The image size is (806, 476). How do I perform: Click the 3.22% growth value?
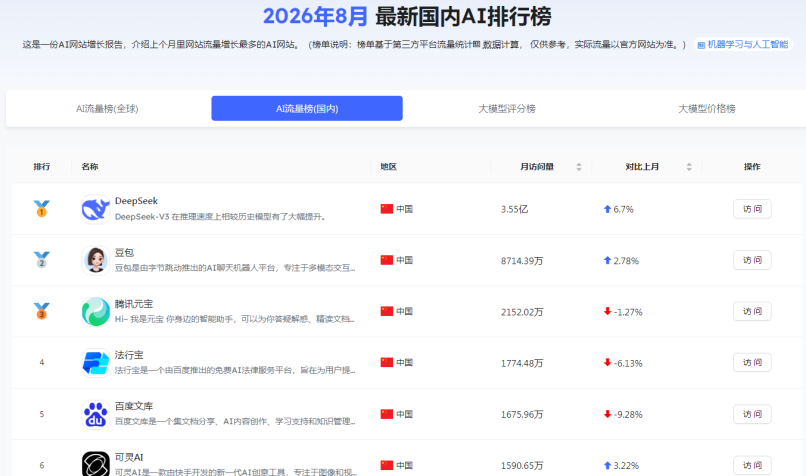626,466
